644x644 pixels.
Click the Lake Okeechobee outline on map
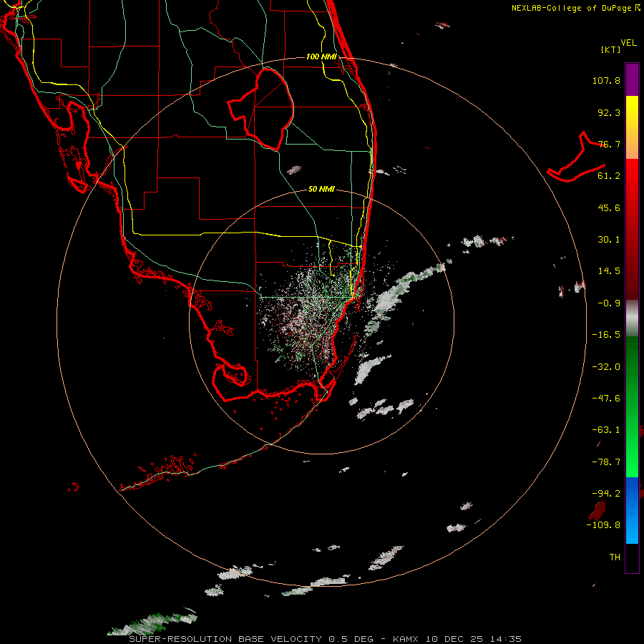tap(261, 109)
